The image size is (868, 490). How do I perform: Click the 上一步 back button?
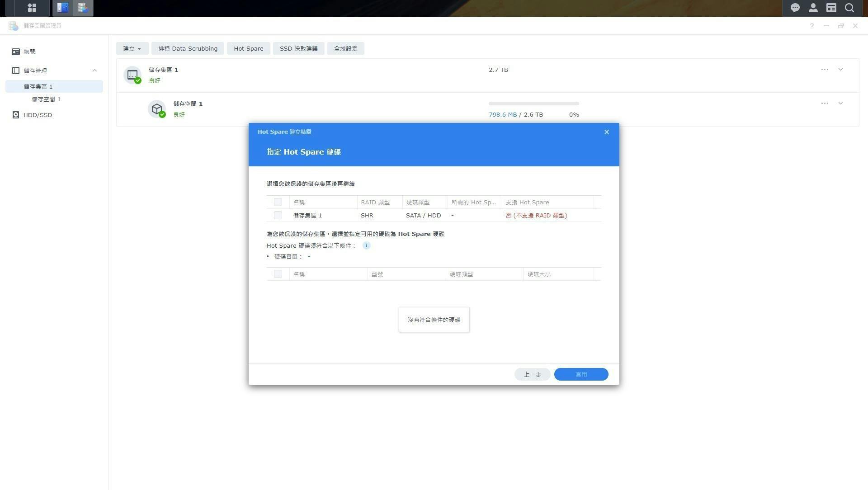tap(532, 374)
